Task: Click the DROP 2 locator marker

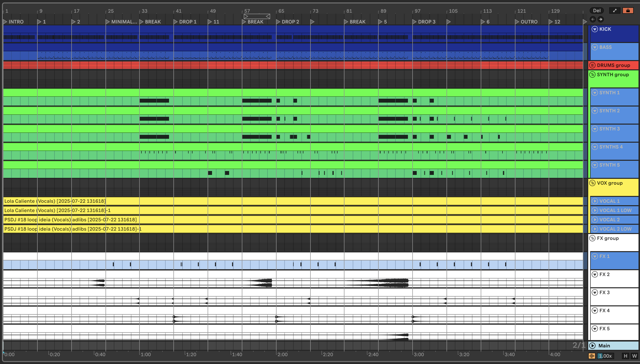Action: [x=288, y=22]
